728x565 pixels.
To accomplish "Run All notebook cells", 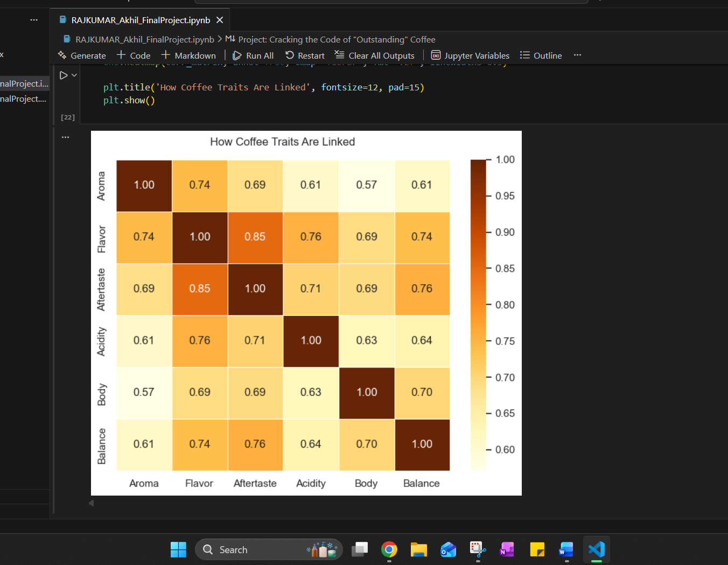I will [253, 55].
